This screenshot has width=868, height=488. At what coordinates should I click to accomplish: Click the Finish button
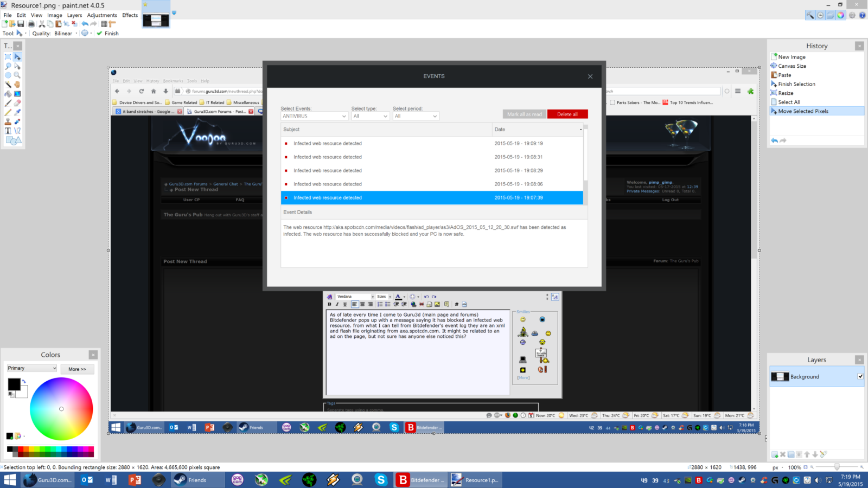(x=107, y=34)
